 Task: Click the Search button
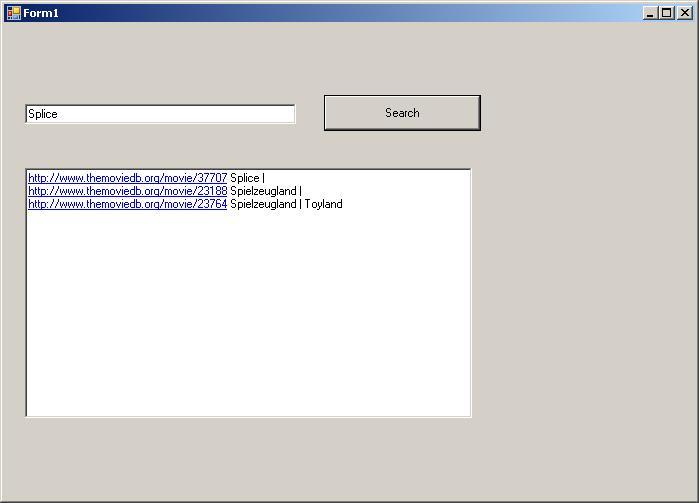tap(402, 113)
